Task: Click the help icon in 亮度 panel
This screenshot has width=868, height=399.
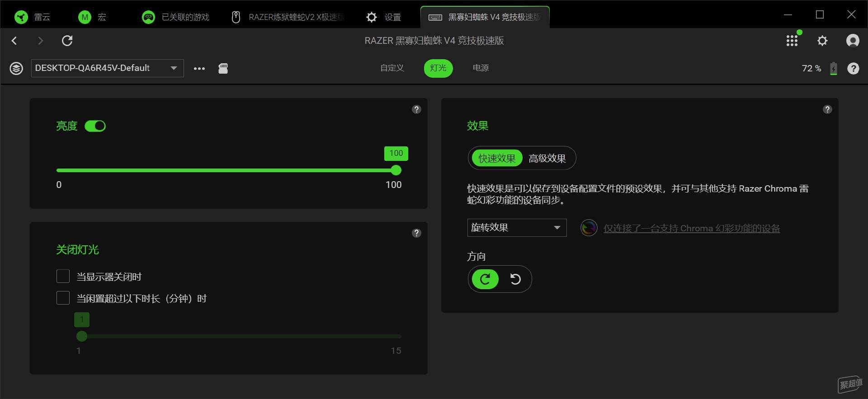Action: tap(416, 109)
